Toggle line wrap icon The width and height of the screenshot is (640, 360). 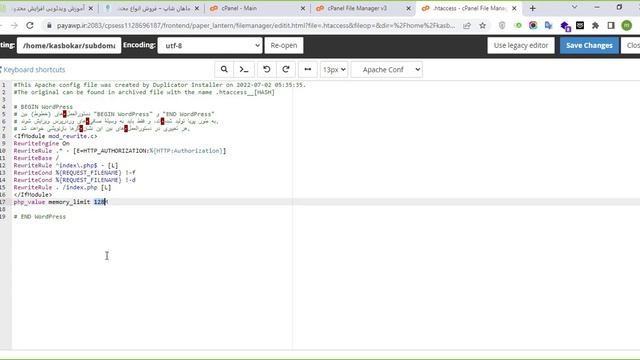(x=308, y=69)
